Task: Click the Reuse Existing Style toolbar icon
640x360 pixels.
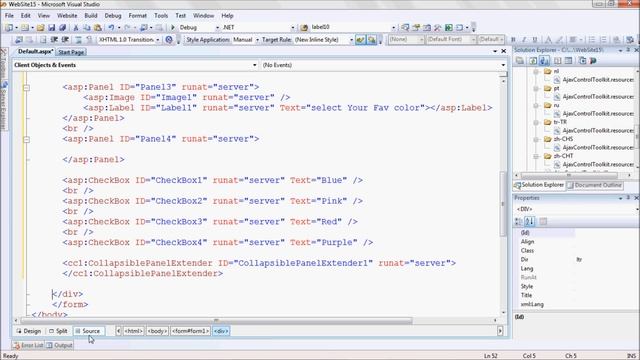Action: (360, 40)
